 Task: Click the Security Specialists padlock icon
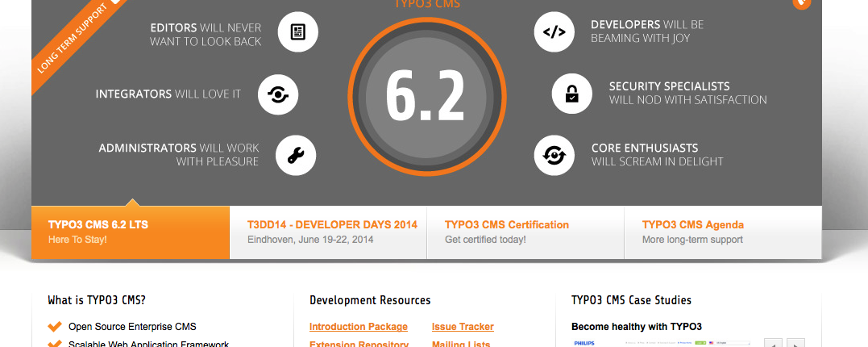pyautogui.click(x=572, y=94)
